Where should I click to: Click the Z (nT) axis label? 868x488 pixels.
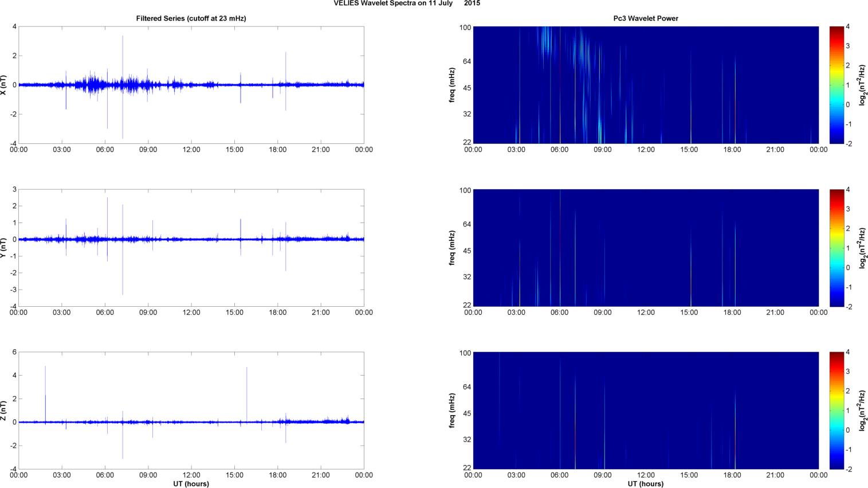coord(4,411)
